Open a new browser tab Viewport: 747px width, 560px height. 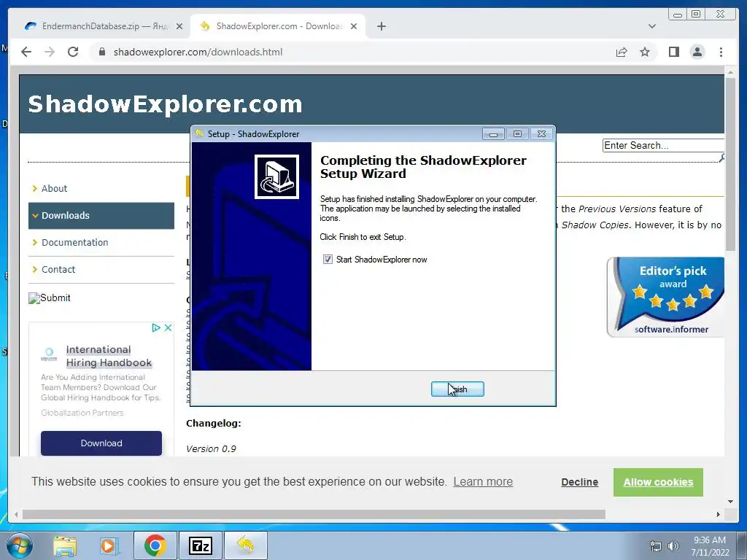click(x=381, y=26)
